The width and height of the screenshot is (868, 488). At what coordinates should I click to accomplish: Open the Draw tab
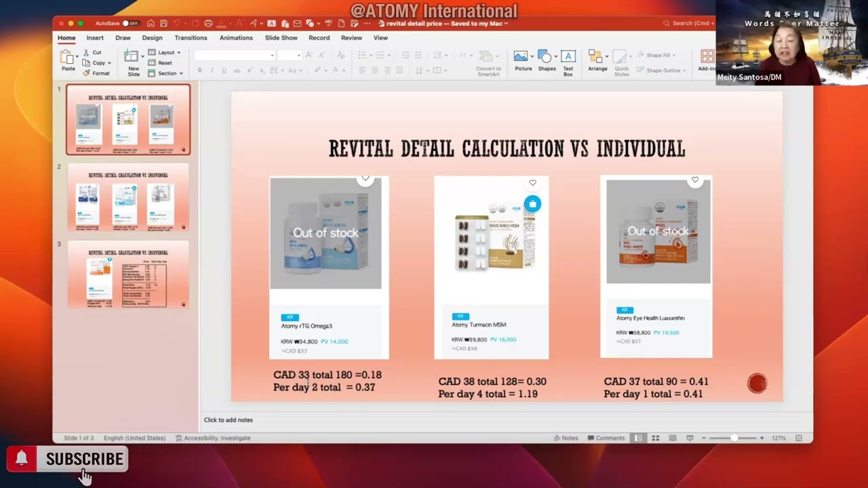click(x=123, y=38)
